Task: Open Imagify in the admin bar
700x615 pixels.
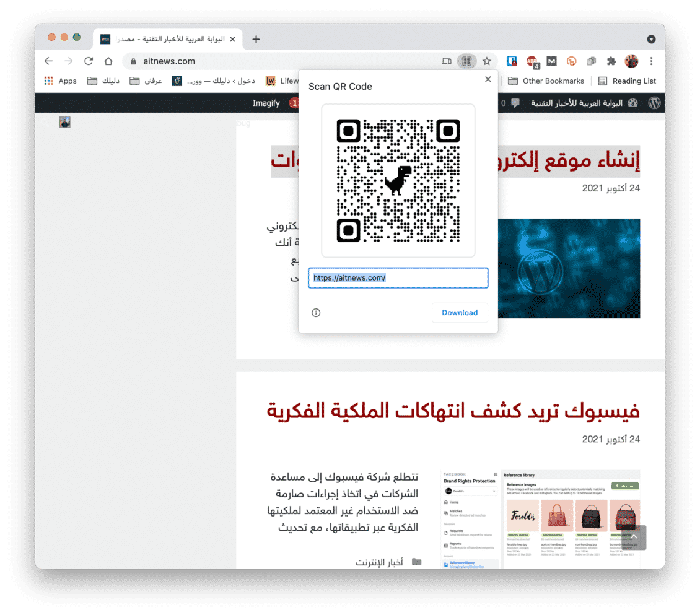Action: (x=266, y=103)
